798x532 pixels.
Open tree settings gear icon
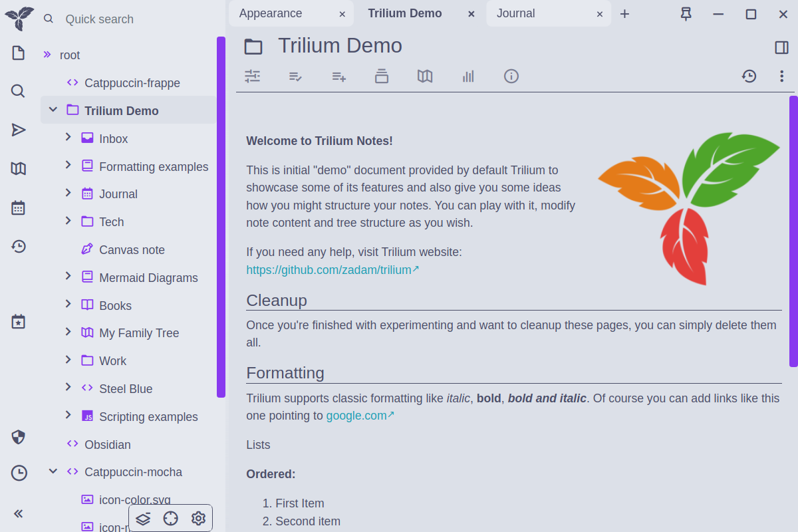click(198, 519)
